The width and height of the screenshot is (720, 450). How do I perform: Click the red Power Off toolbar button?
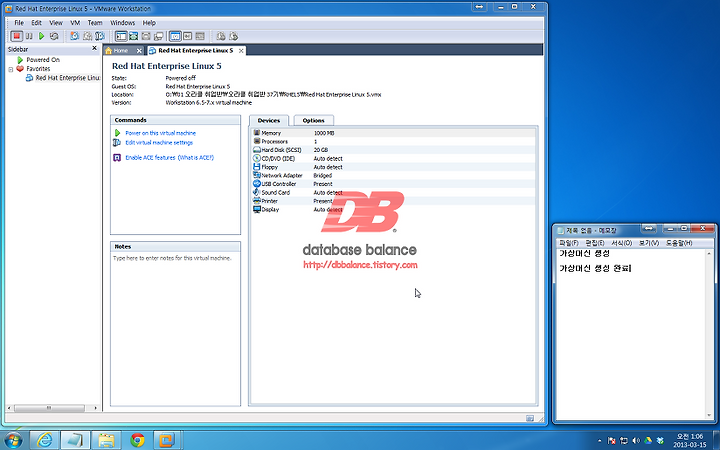(17, 36)
